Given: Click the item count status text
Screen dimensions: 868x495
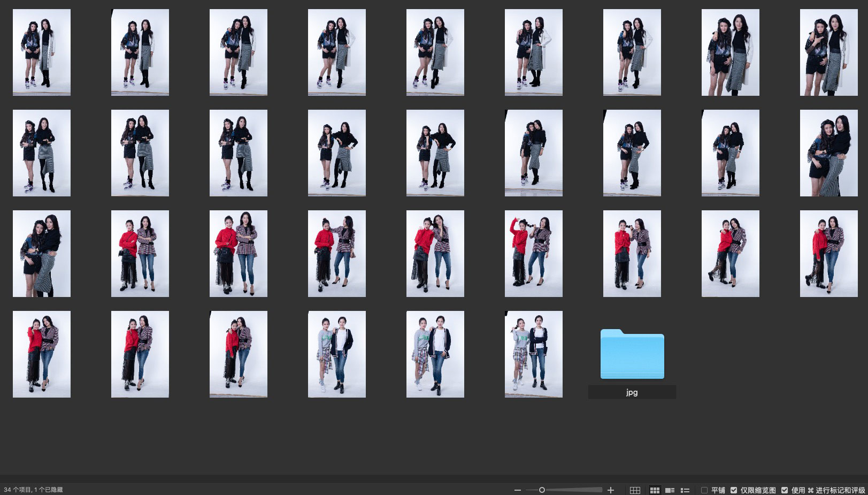Looking at the screenshot, I should pyautogui.click(x=33, y=490).
